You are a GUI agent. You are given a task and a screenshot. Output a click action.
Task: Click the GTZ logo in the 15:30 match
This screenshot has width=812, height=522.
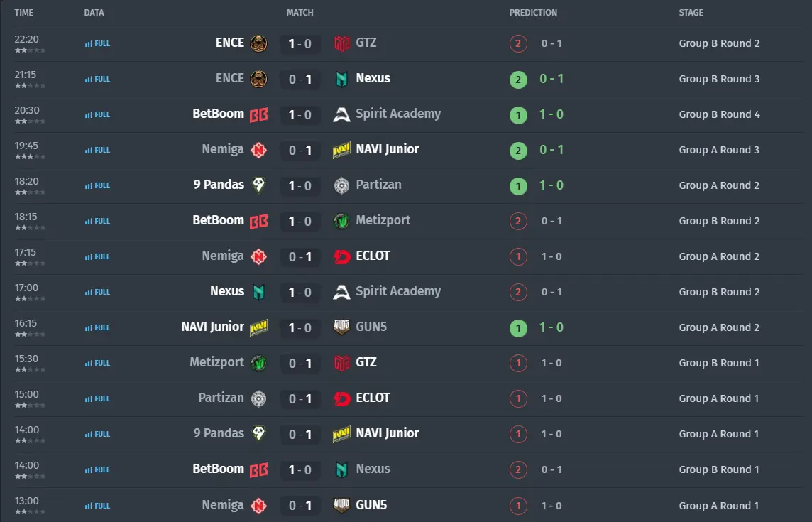click(341, 364)
